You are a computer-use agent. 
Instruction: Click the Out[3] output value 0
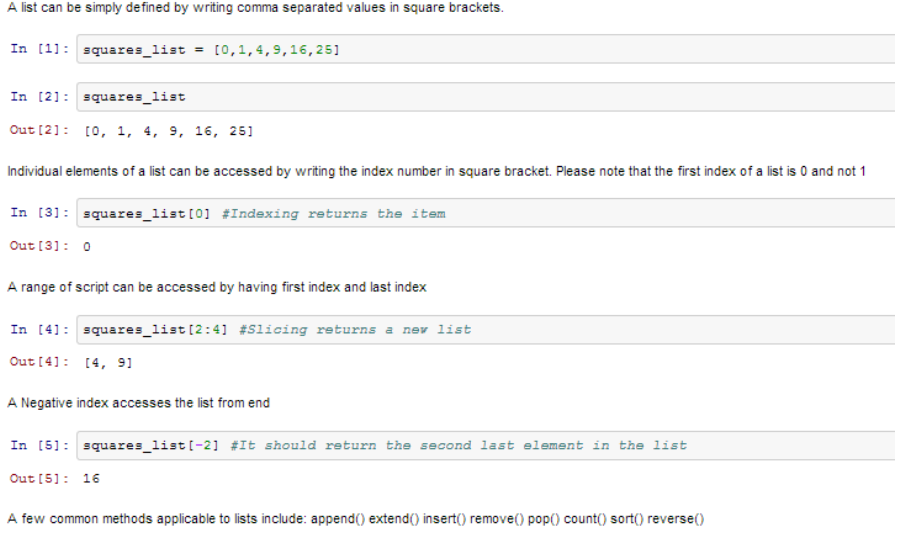coord(87,247)
